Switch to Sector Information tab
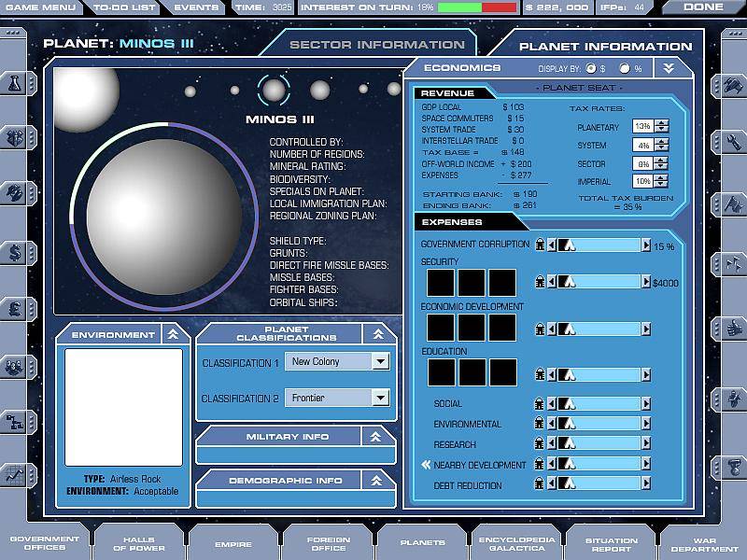Screen dimensions: 747x560 (x=376, y=45)
